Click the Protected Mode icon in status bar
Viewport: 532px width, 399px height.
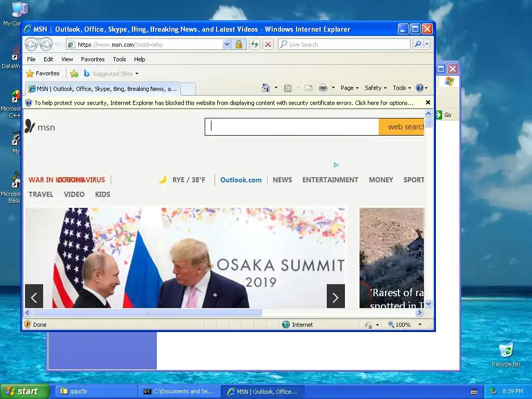(x=368, y=325)
